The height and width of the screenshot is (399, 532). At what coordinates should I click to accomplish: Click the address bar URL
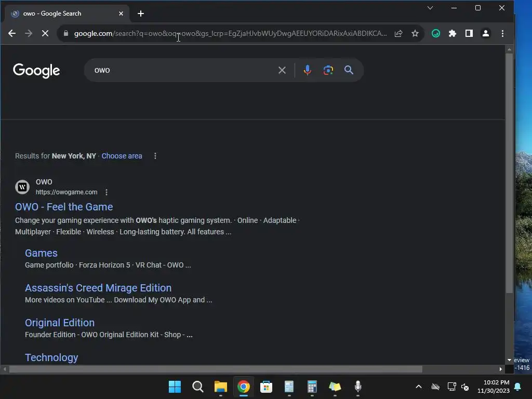230,33
